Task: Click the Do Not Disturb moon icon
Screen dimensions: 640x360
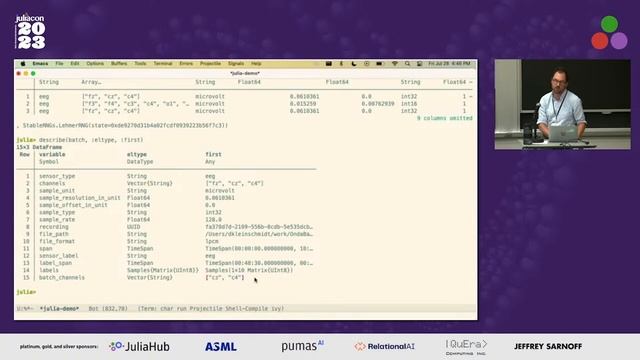Action: coord(354,64)
